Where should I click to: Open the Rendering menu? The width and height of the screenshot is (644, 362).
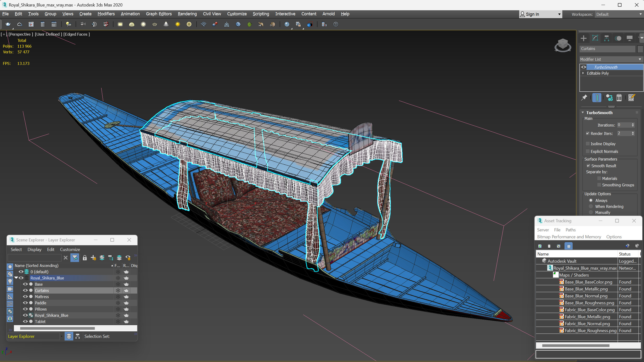click(187, 14)
